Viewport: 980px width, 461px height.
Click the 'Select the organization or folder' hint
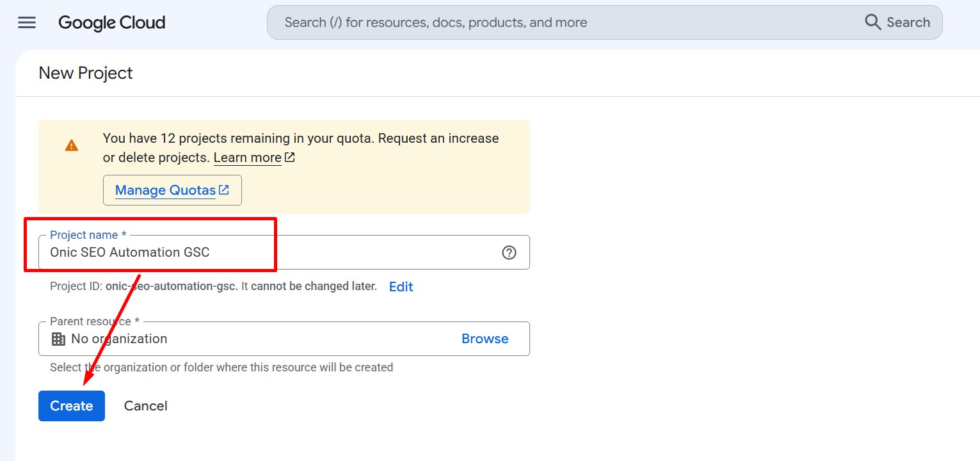point(221,368)
